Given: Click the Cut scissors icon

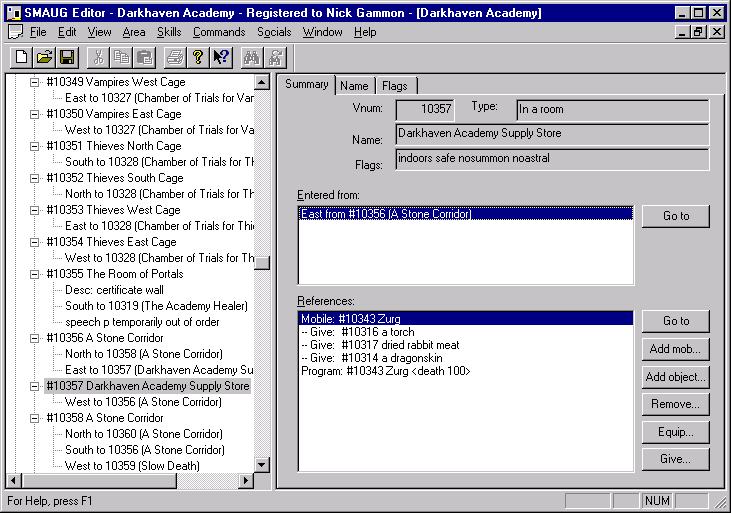Looking at the screenshot, I should [x=99, y=58].
